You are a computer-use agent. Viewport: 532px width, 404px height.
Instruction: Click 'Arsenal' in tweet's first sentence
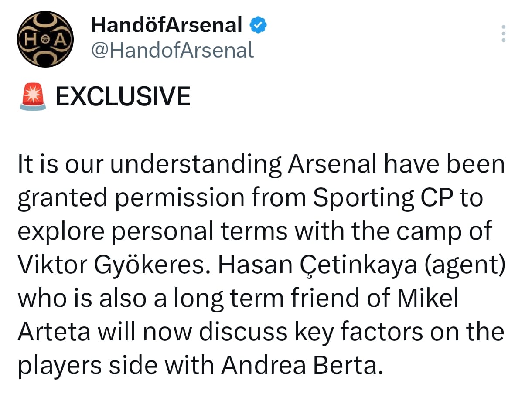332,164
